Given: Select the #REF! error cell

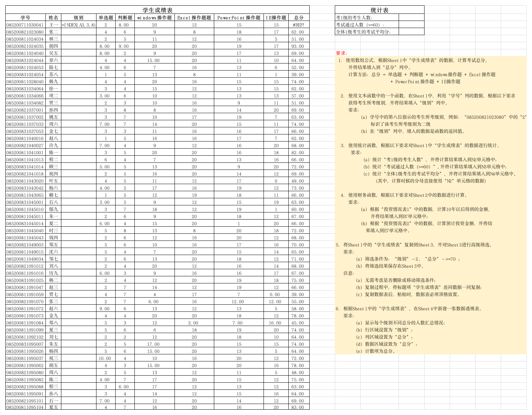Looking at the screenshot, I should point(299,25).
